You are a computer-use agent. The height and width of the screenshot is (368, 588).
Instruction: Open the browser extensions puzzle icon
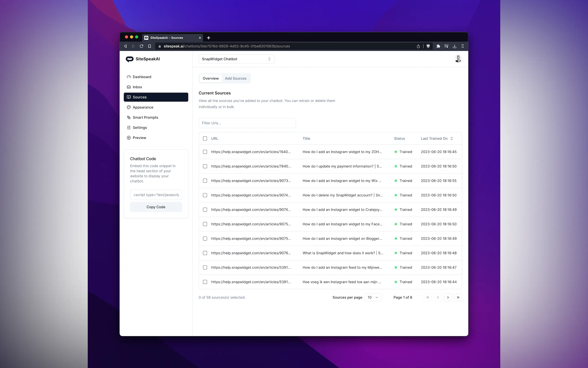click(438, 46)
